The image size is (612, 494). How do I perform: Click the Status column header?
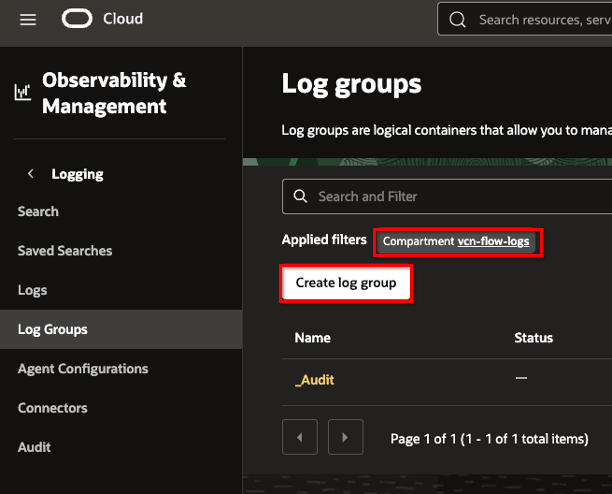tap(534, 338)
